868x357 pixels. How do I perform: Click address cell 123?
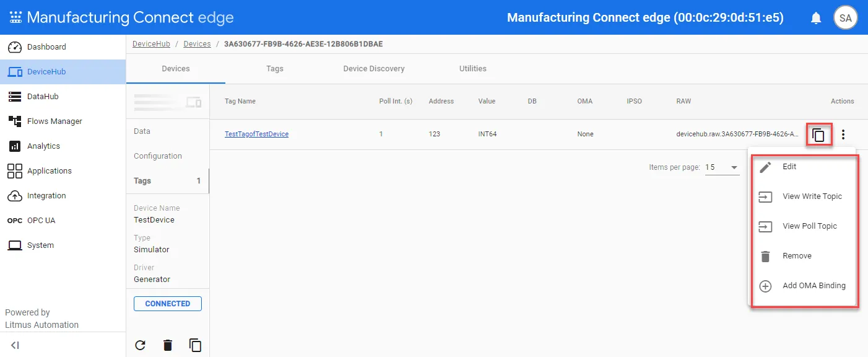pos(435,134)
